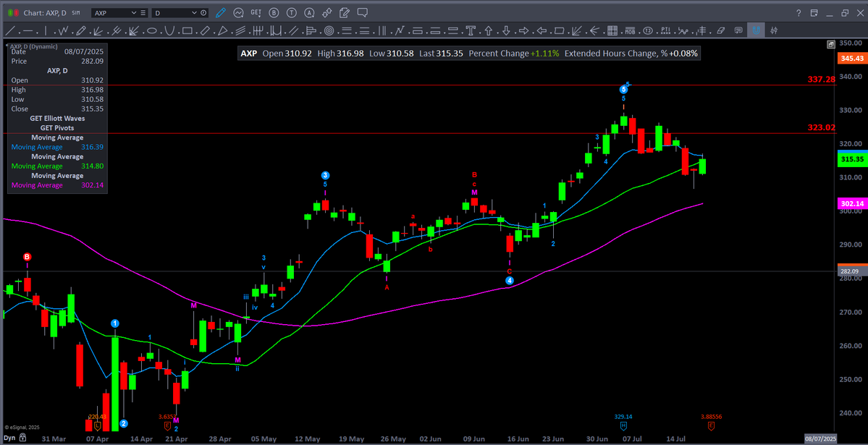
Task: Select the Down Arrow marker tool
Action: pyautogui.click(x=506, y=31)
